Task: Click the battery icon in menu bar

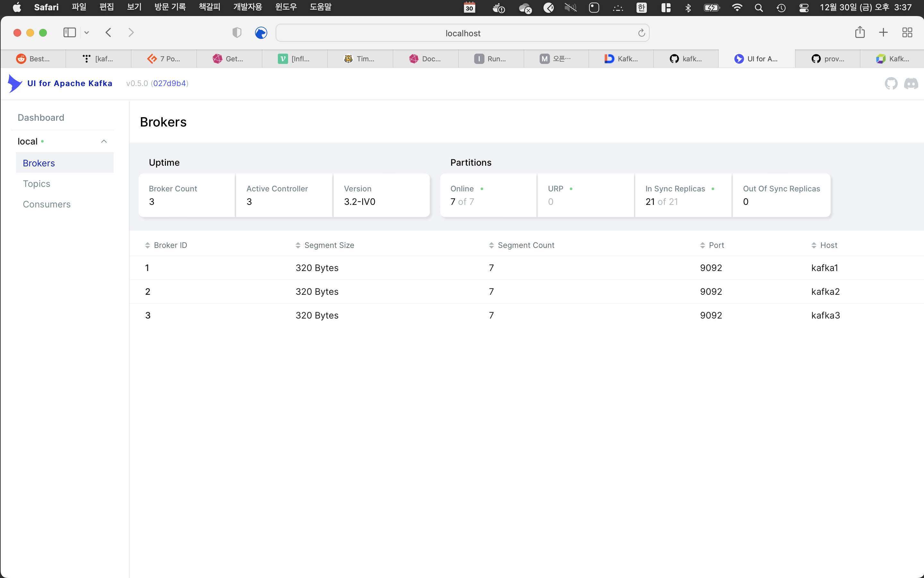Action: pyautogui.click(x=712, y=8)
